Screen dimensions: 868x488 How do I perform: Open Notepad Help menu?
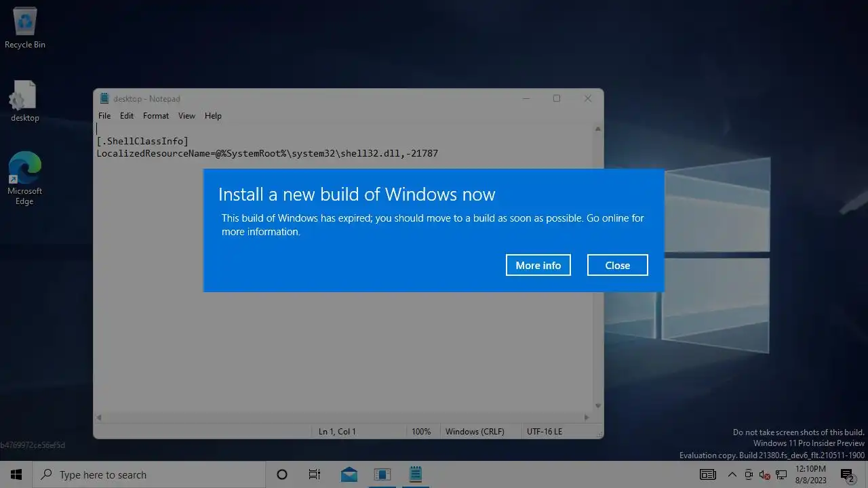pyautogui.click(x=213, y=116)
